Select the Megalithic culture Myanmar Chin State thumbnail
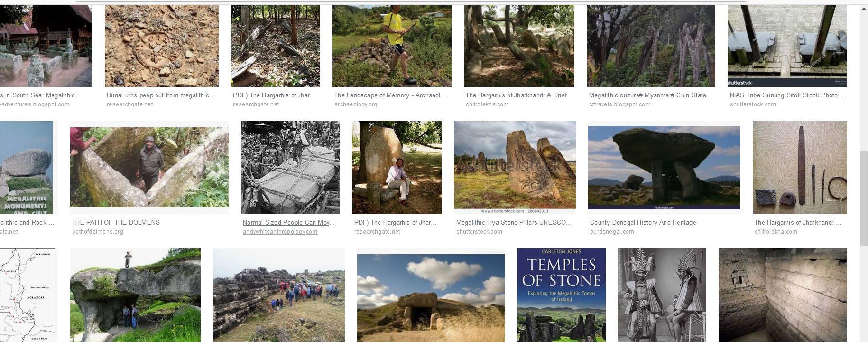This screenshot has height=342, width=868. tap(651, 46)
